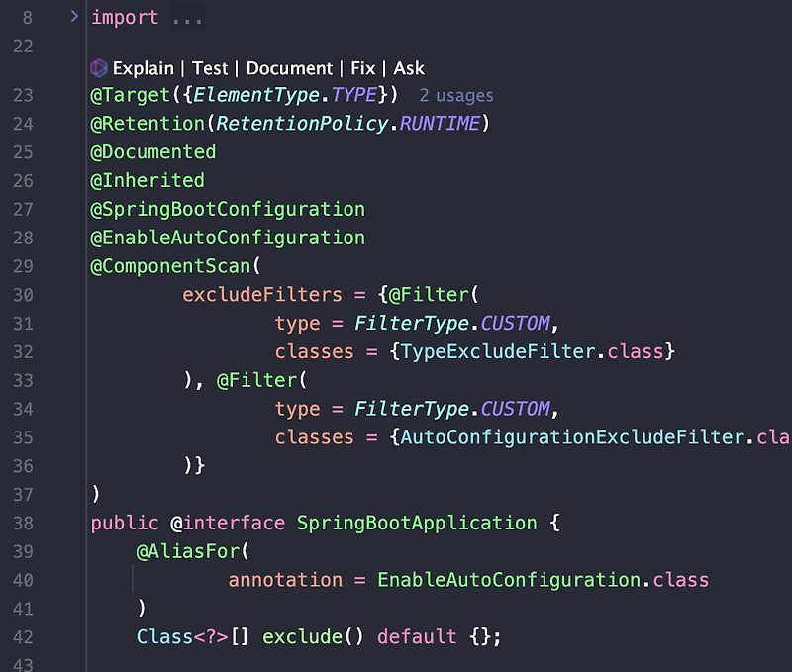Click the Explain action link
Screen dimensions: 792x672
(x=144, y=68)
